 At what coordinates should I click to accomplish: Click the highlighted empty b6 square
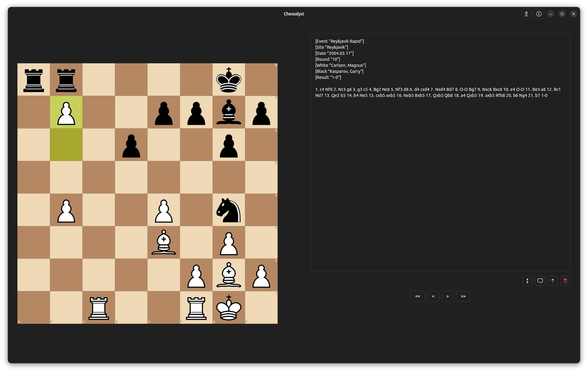click(x=66, y=145)
